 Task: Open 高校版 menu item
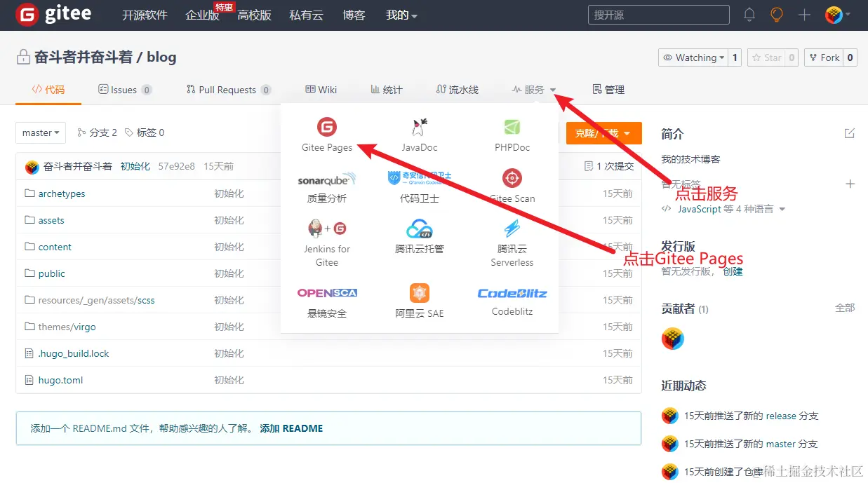pos(254,15)
